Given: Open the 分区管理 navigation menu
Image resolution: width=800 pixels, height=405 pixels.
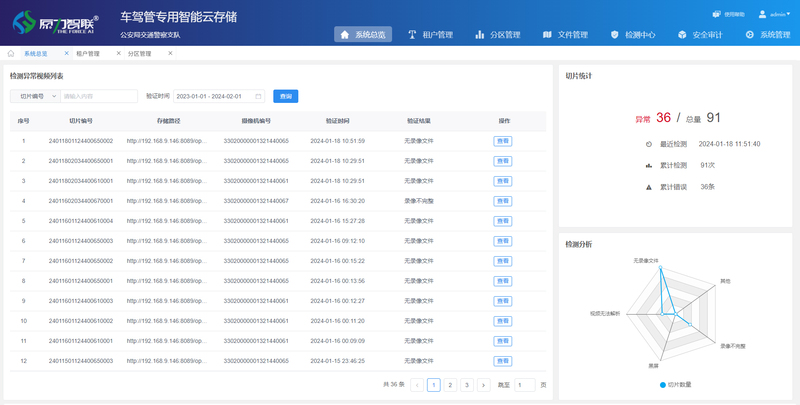Looking at the screenshot, I should 497,35.
